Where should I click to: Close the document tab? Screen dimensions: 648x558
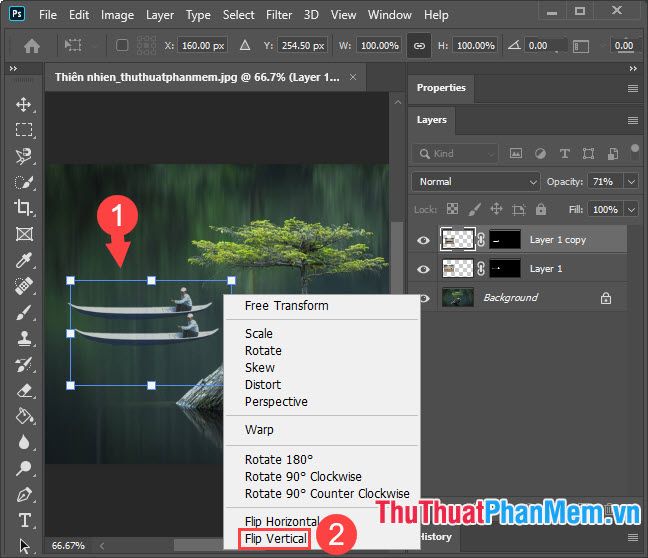click(353, 77)
